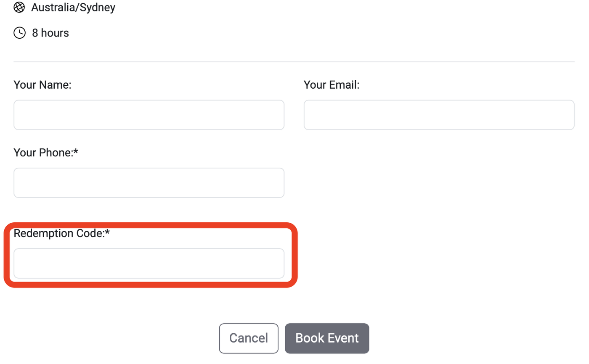This screenshot has height=364, width=589.
Task: Click the 8 hours duration text
Action: (x=50, y=33)
